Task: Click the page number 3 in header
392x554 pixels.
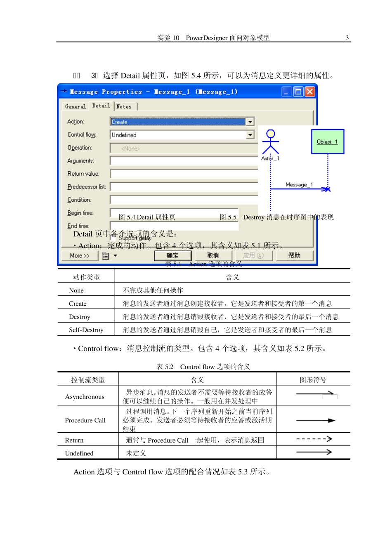Action: pos(347,38)
